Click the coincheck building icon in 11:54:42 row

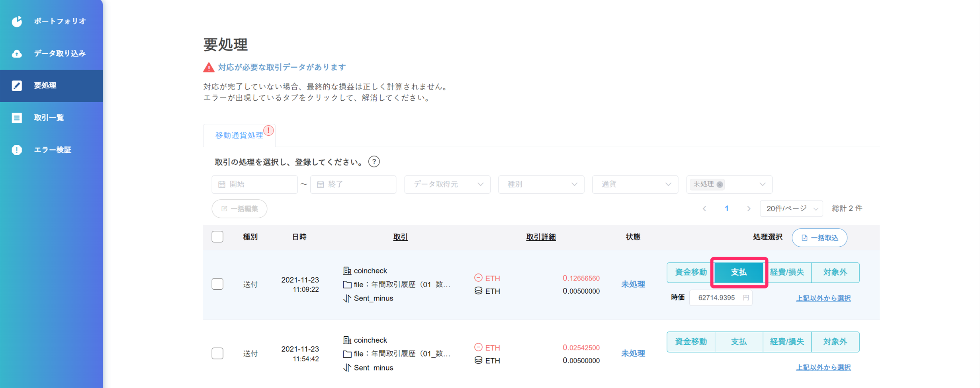coord(347,340)
